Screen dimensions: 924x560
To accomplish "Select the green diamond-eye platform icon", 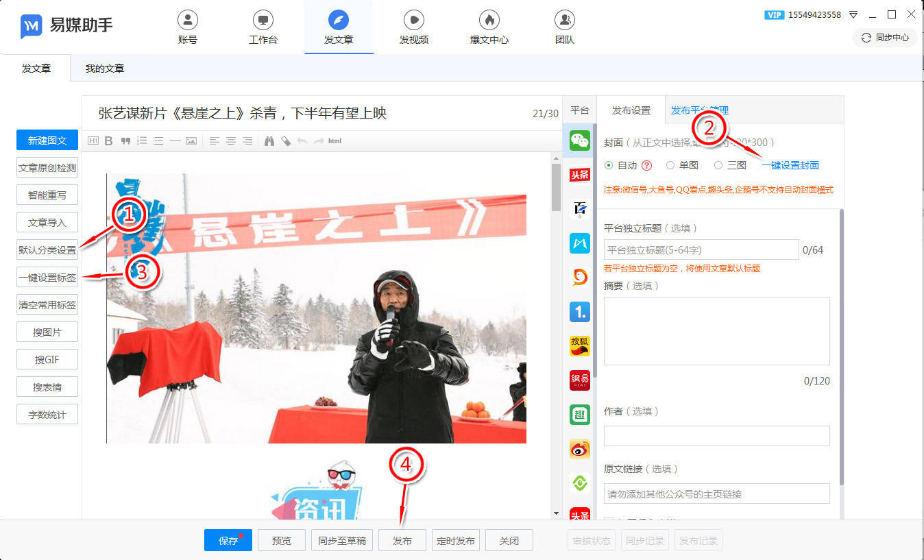I will [x=580, y=483].
